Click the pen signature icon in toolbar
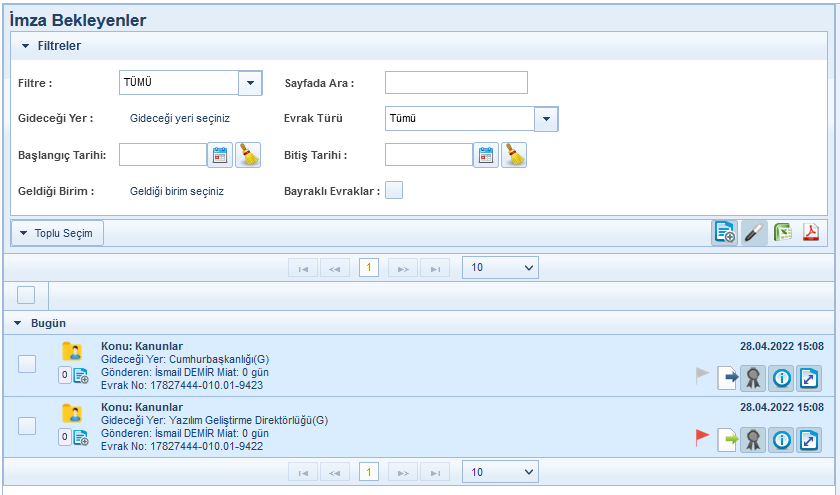This screenshot has width=840, height=495. tap(755, 232)
